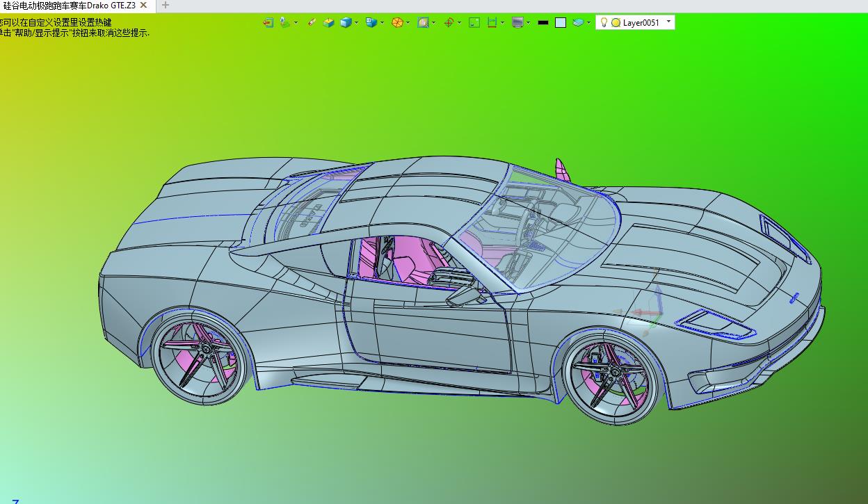
Task: Click the orange polygon mesh icon
Action: point(397,22)
